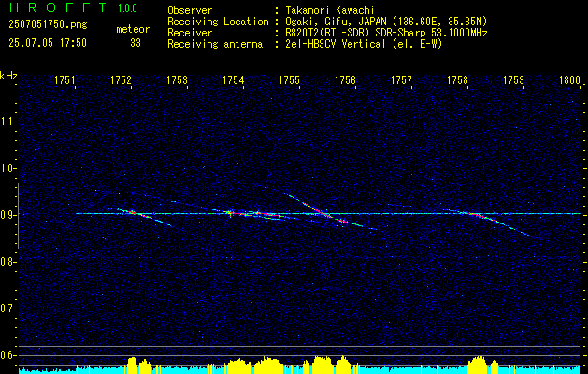Click the 1758 time marker
Viewport: 588px width, 374px height.
[x=457, y=79]
